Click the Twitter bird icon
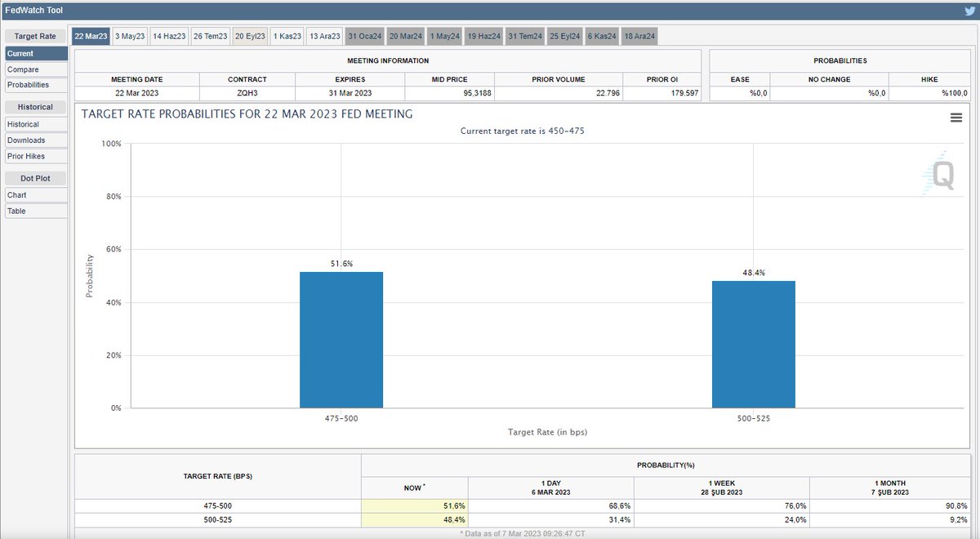Viewport: 980px width, 539px height. click(x=969, y=11)
